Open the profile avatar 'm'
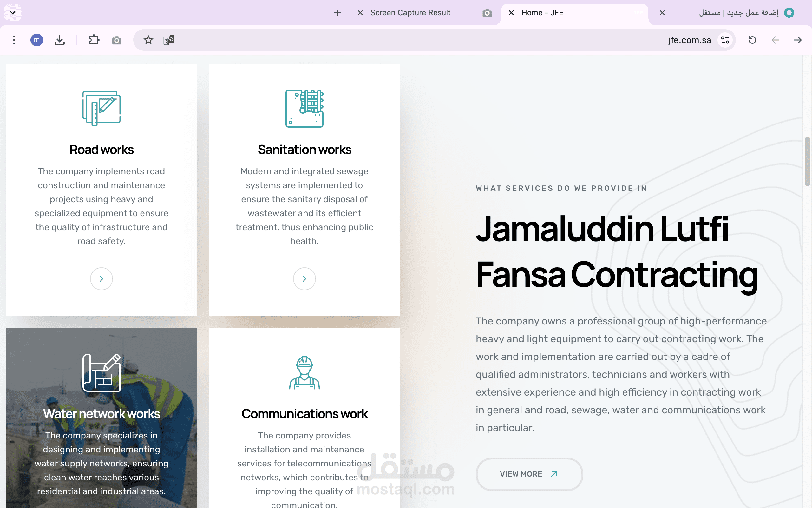 36,40
